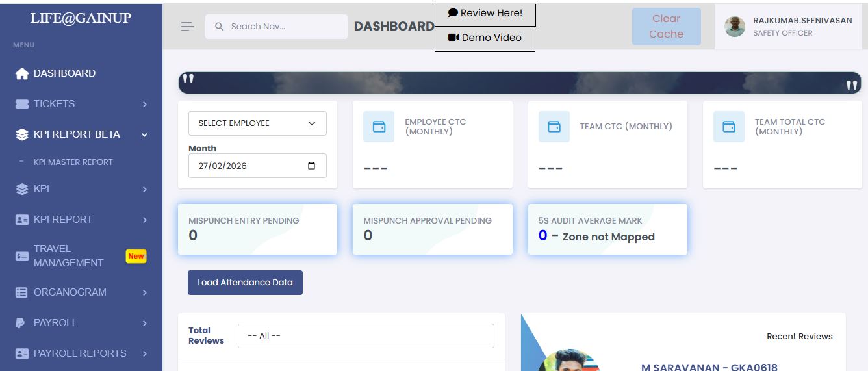
Task: Click the hamburger menu toggle icon
Action: click(x=187, y=27)
